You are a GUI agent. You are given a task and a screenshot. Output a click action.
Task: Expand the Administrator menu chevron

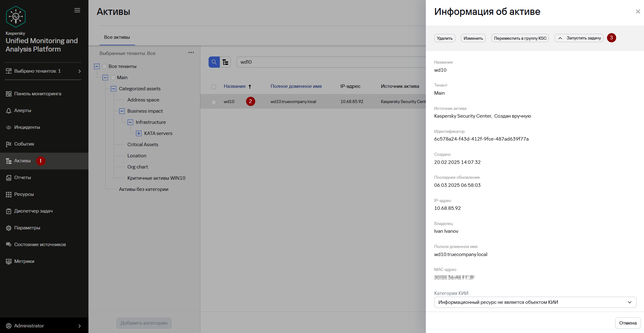(80, 326)
